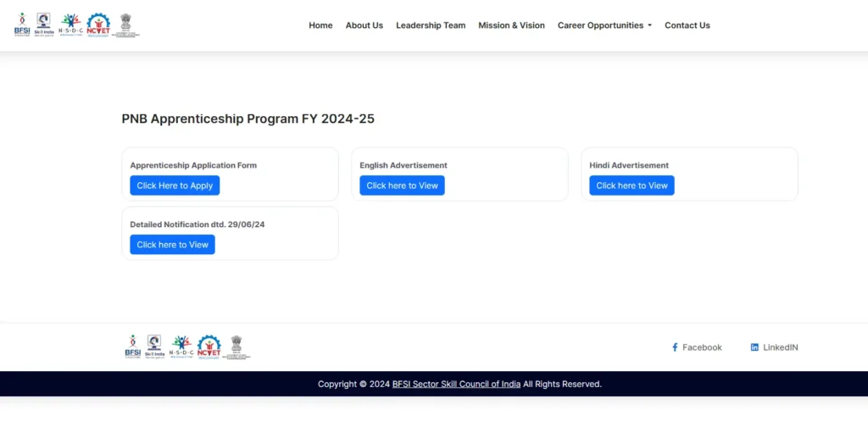Click the Hindi Advertisement card label

(629, 165)
